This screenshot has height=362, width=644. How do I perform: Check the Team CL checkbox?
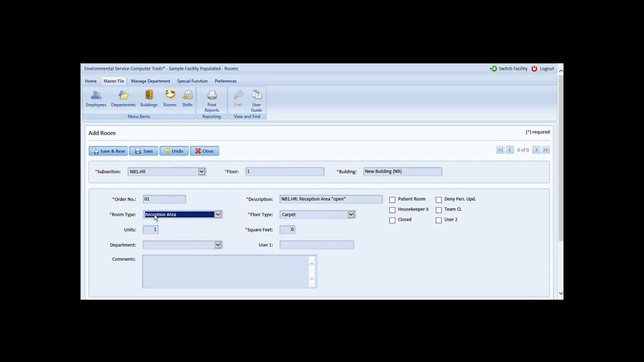point(439,210)
